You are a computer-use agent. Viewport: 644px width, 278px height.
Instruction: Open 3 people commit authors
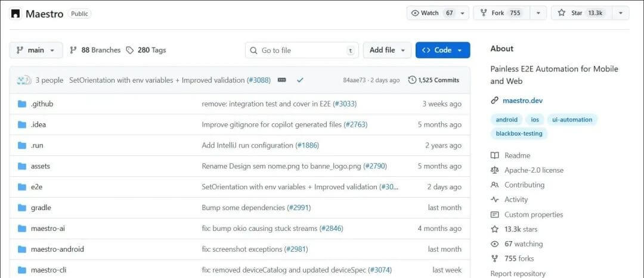(49, 80)
